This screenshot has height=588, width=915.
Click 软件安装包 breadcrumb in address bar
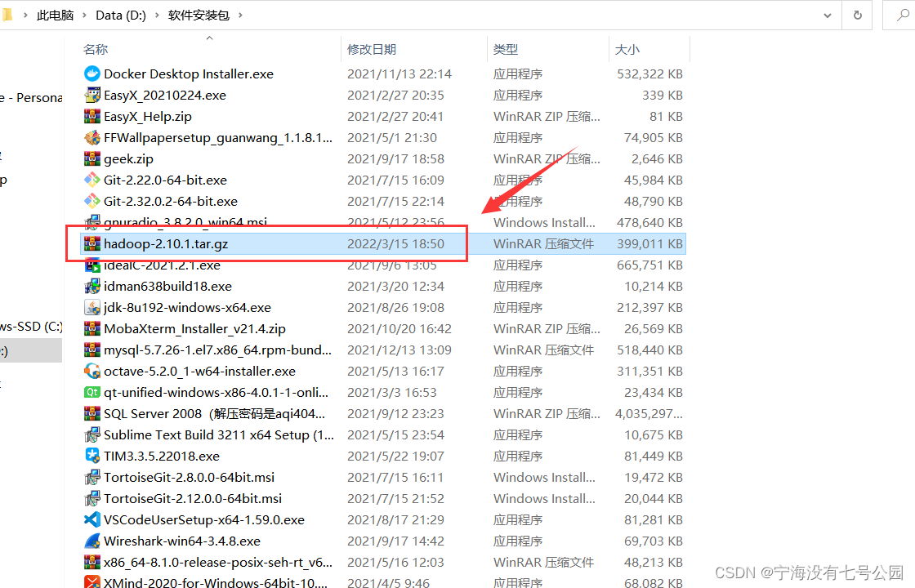coord(199,16)
